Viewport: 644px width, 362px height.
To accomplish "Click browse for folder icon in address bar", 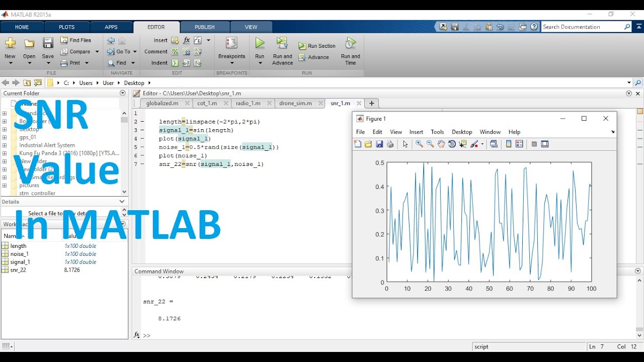I will click(x=38, y=83).
